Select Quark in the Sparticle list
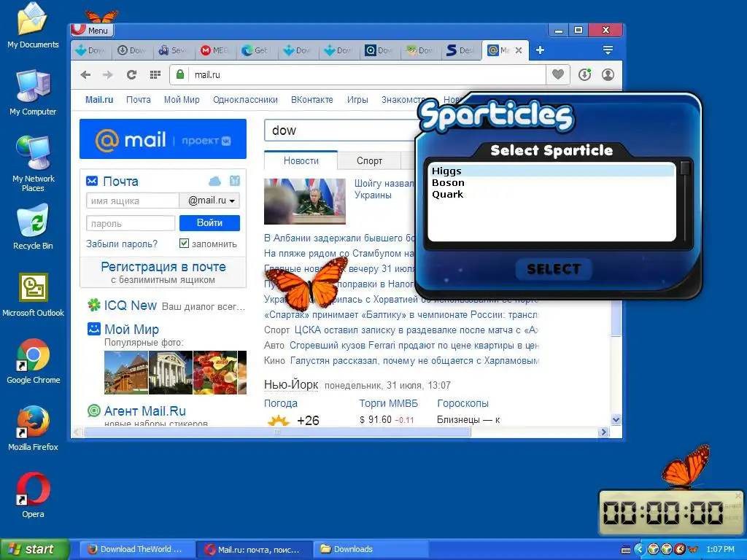 point(551,194)
